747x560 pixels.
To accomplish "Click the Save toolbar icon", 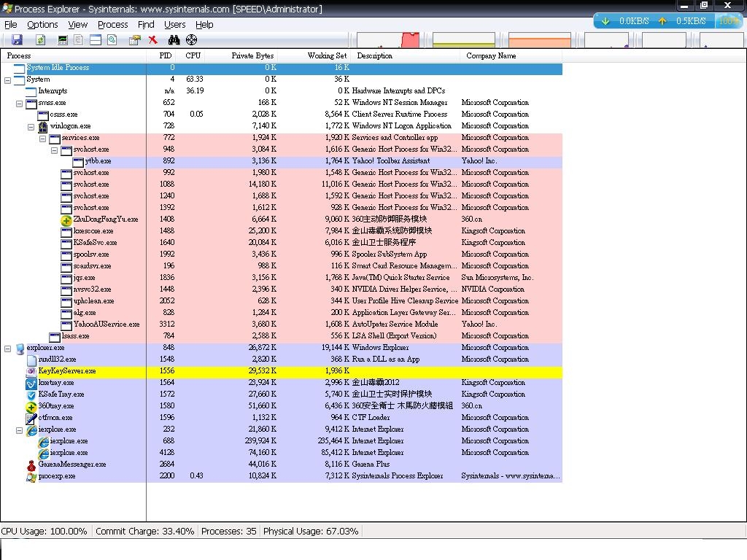I will pyautogui.click(x=17, y=40).
